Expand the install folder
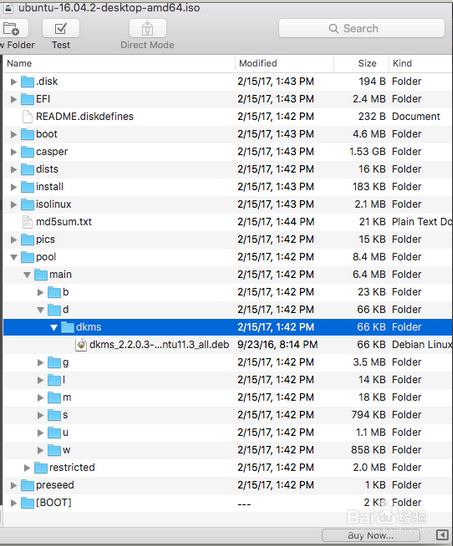453x546 pixels. [x=14, y=187]
